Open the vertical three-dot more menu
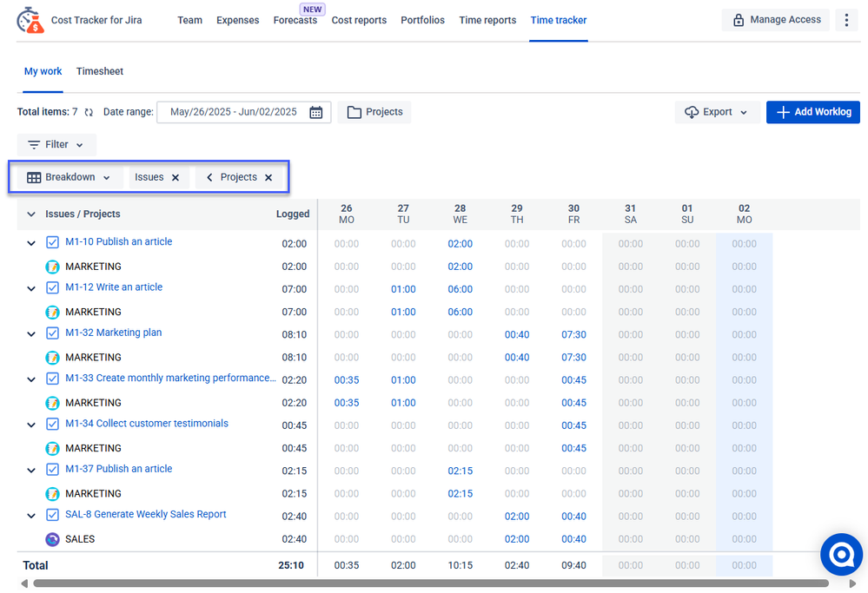 (846, 20)
